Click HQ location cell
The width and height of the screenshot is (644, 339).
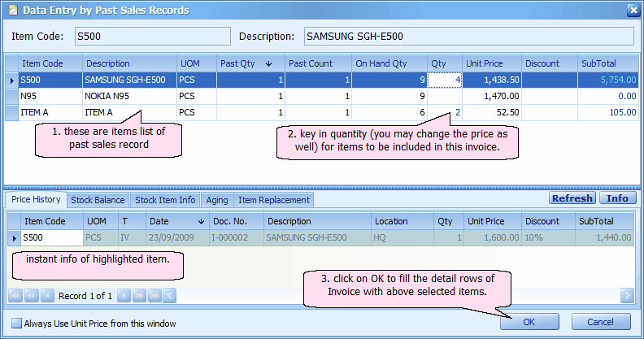pyautogui.click(x=402, y=237)
